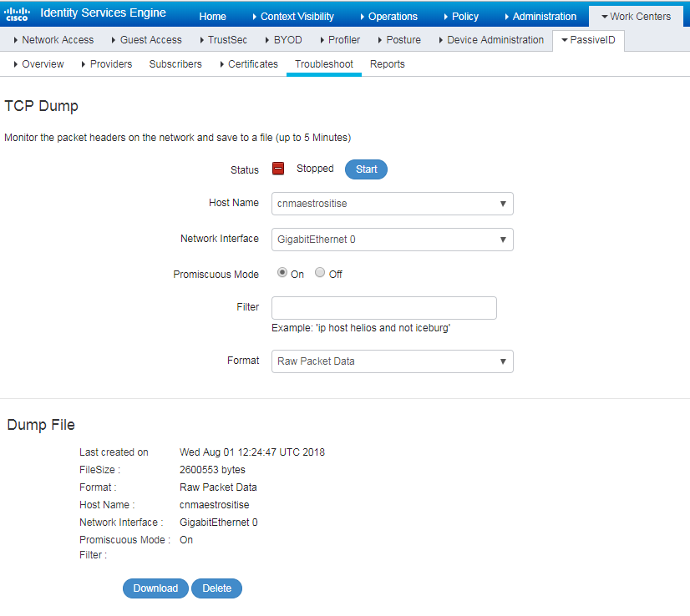Open the Posture menu
The image size is (690, 616).
(399, 40)
